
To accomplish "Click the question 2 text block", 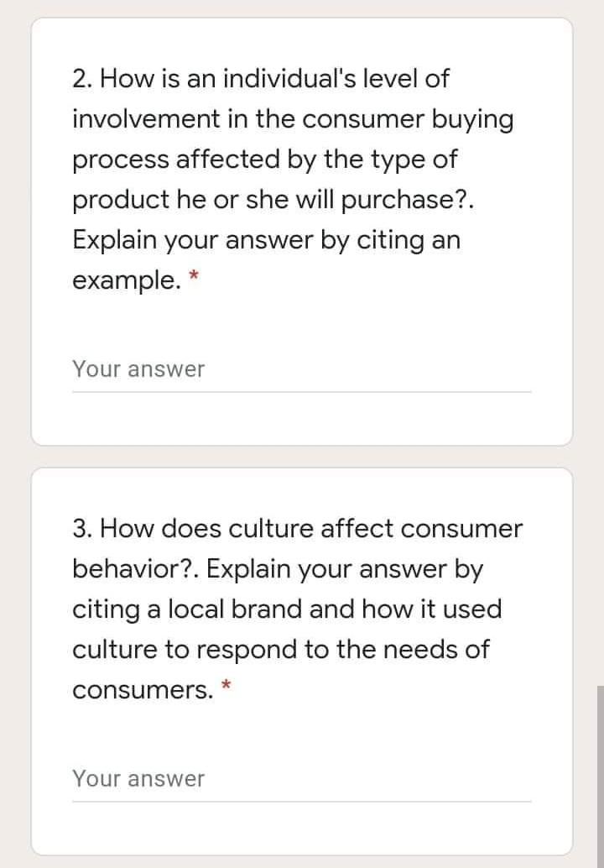I will (294, 176).
